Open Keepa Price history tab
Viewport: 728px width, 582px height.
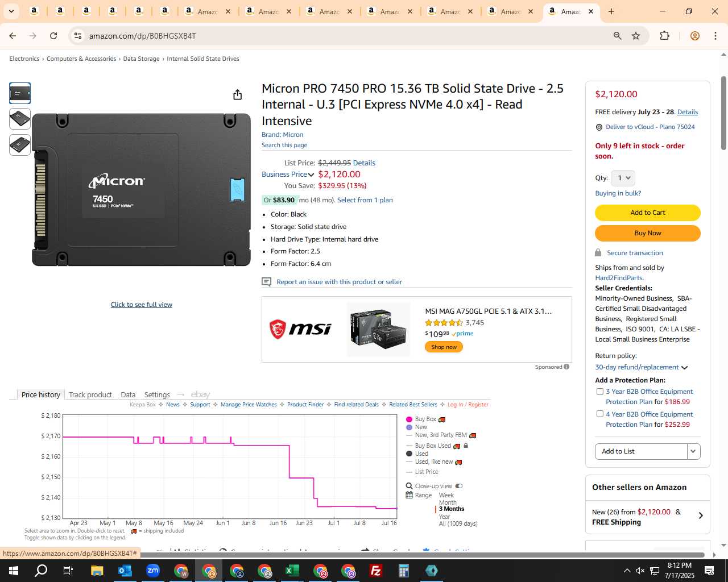coord(41,394)
